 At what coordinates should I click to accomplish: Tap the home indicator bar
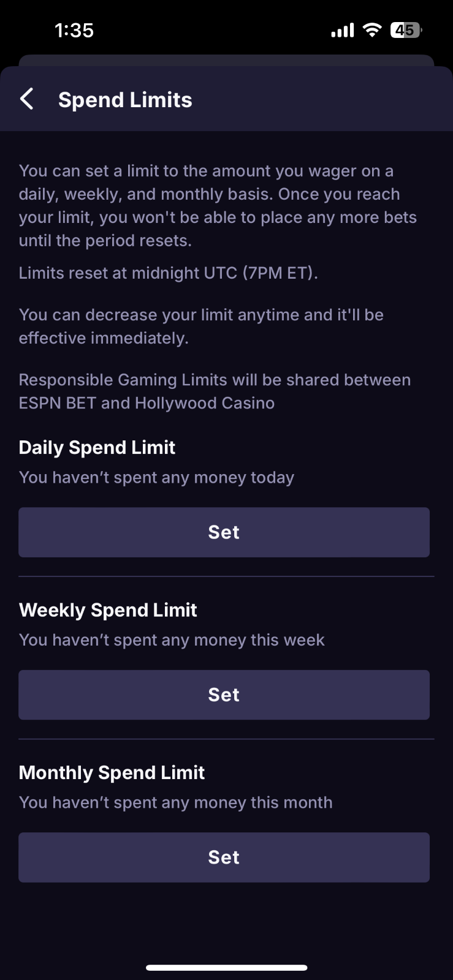tap(226, 968)
